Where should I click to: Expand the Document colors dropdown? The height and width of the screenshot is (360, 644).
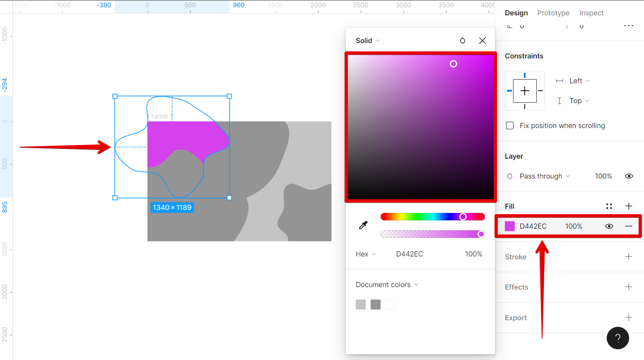pos(387,285)
